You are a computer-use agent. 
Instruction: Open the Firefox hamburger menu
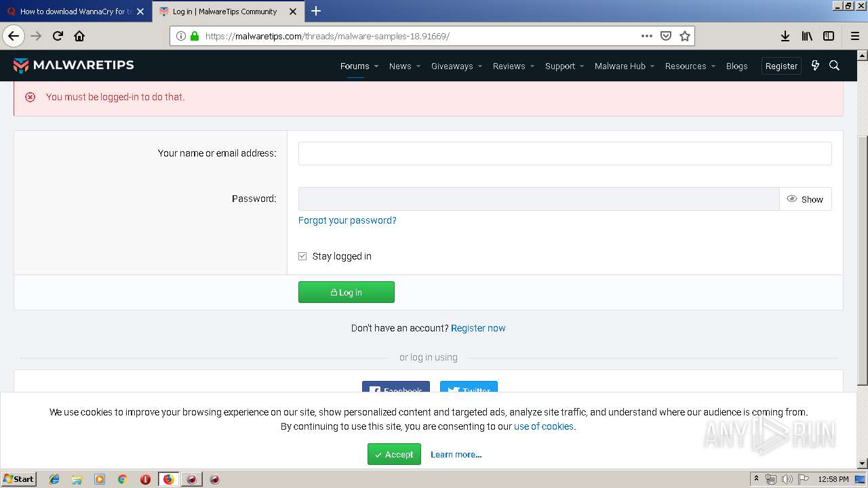(854, 36)
